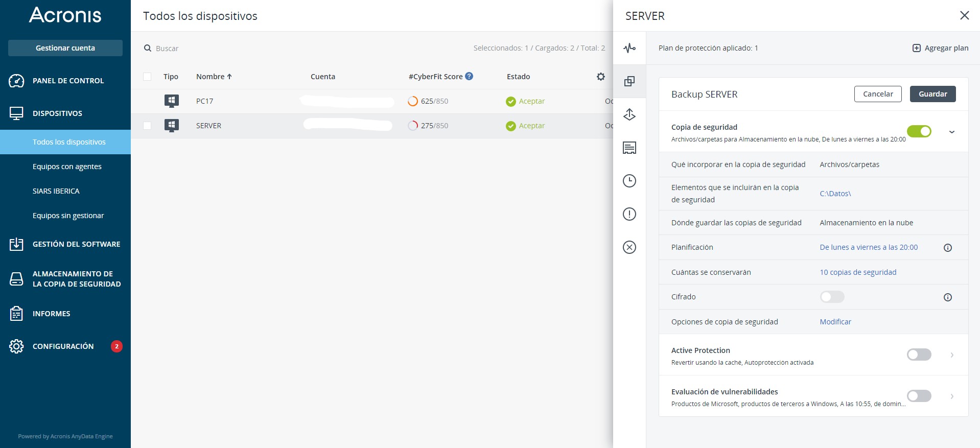Viewport: 980px width, 448px height.
Task: Select Todos los dispositivos
Action: coord(65,142)
